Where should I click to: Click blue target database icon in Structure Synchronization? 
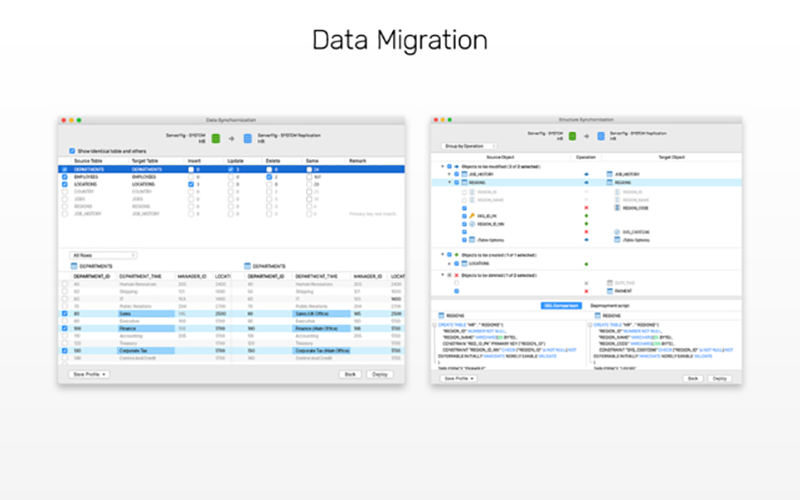coord(601,136)
